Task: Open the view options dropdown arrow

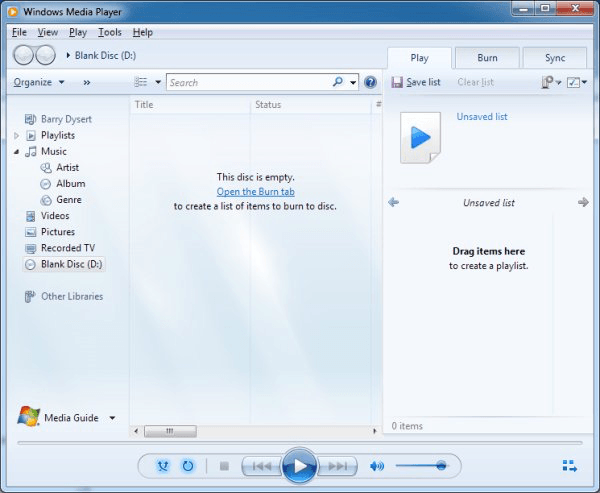Action: coord(158,82)
